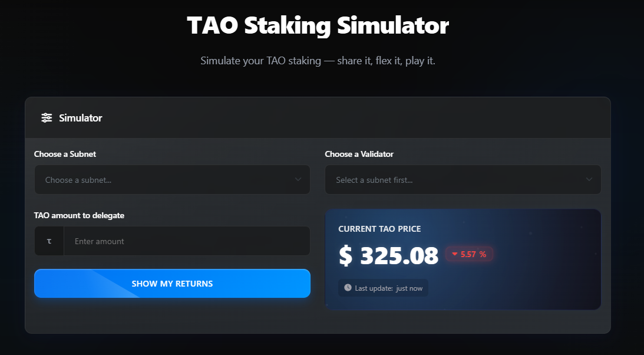The height and width of the screenshot is (355, 644).
Task: Open the Select a subnet first validator dropdown
Action: 463,179
